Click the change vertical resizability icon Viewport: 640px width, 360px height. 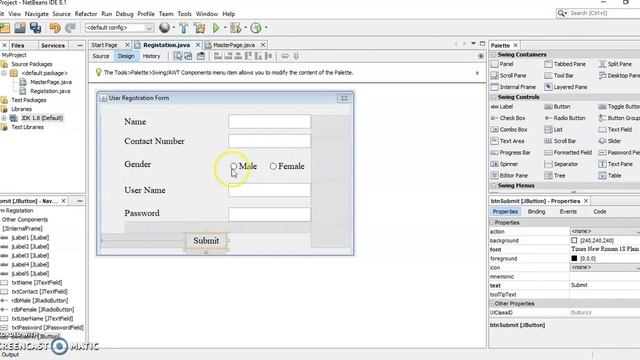point(296,56)
